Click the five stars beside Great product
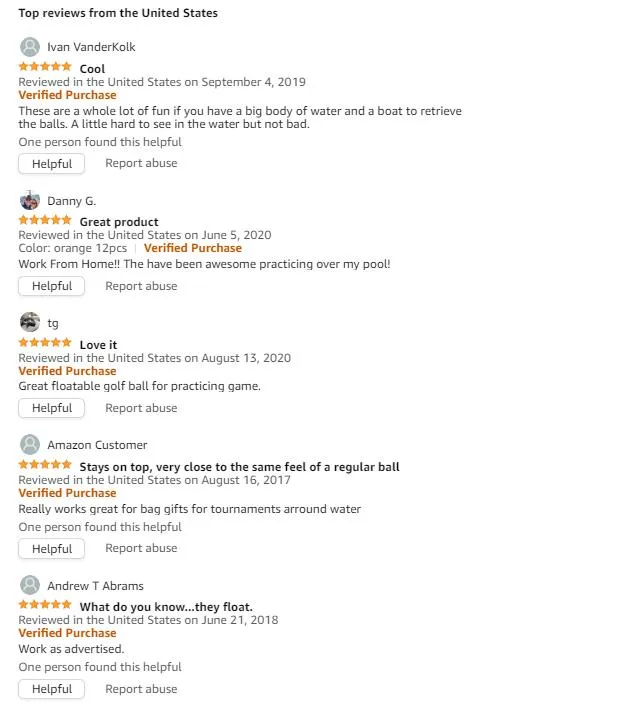This screenshot has height=707, width=641. pyautogui.click(x=45, y=220)
